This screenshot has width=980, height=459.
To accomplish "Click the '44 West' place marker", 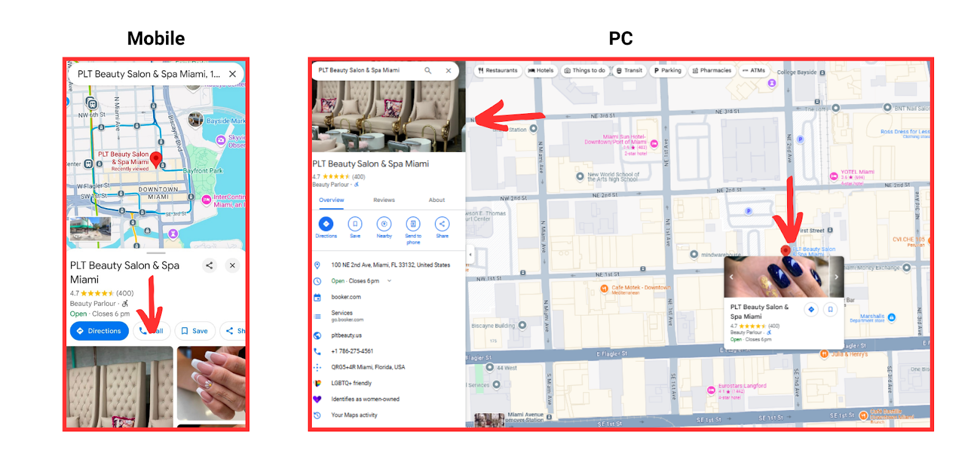I will pos(489,367).
